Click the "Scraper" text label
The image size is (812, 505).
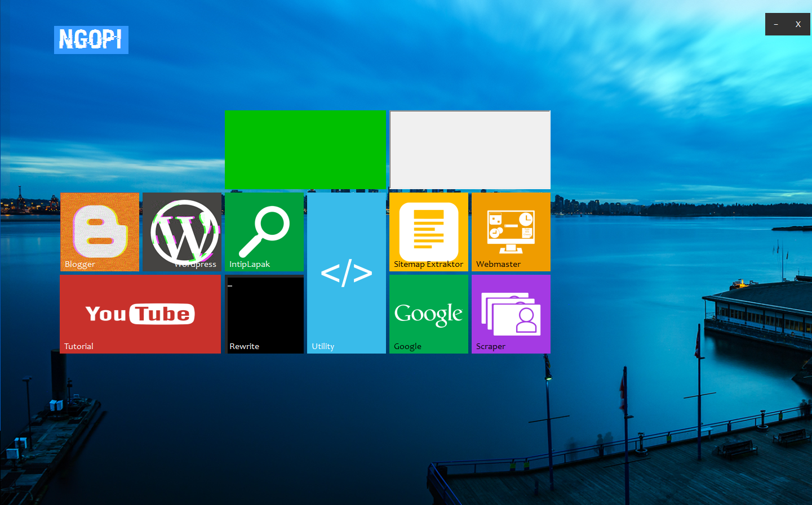[x=490, y=346]
